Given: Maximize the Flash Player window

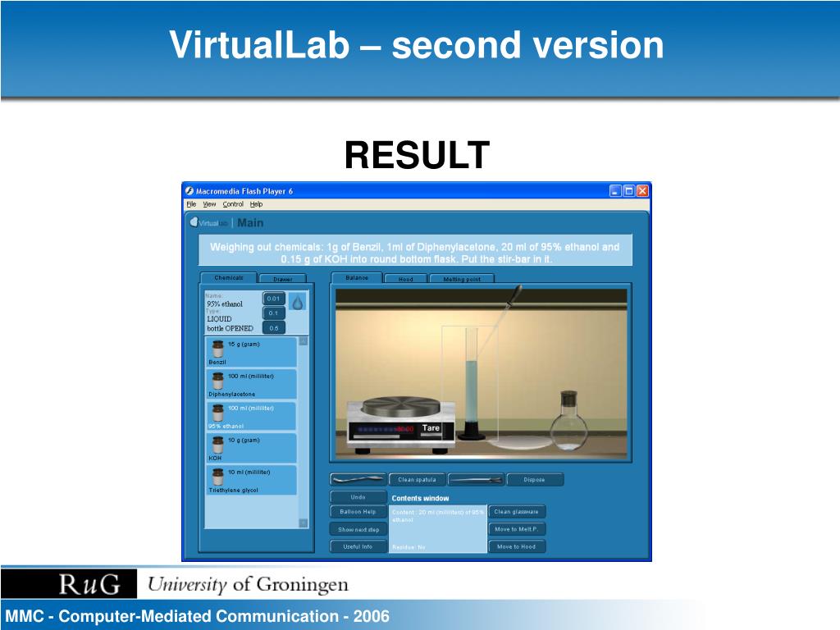Looking at the screenshot, I should tap(629, 190).
